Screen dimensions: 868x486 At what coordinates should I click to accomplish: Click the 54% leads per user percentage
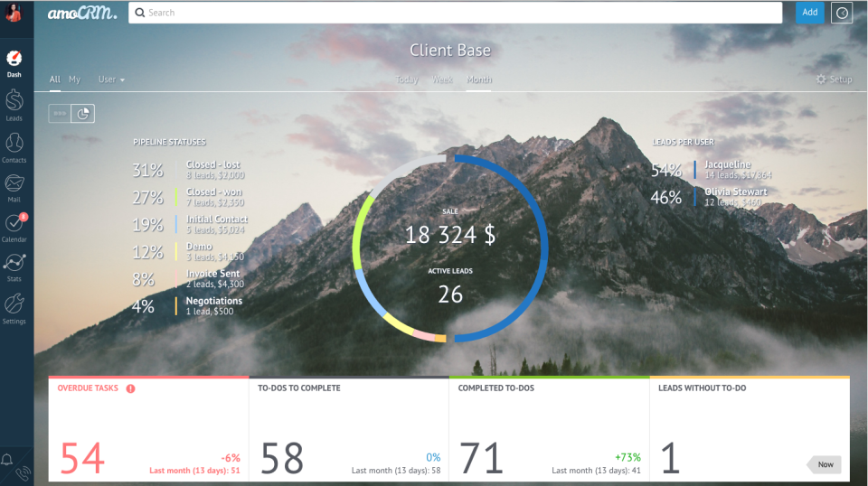click(x=666, y=171)
